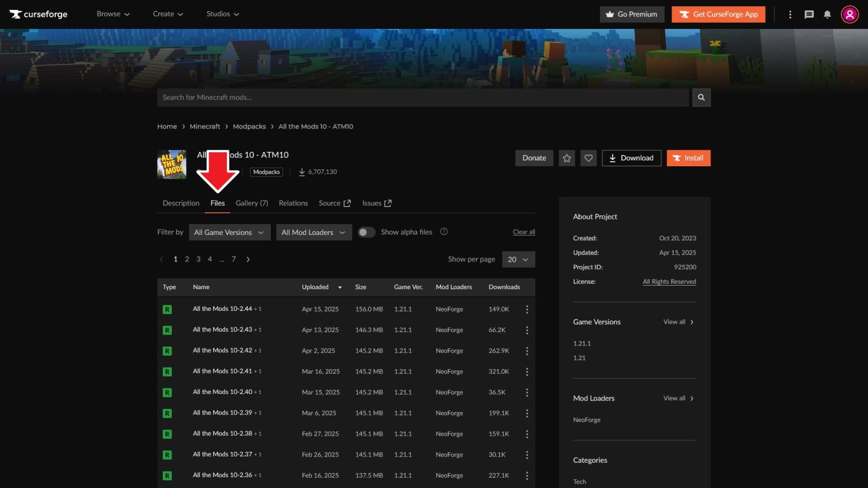Go to page 3 of files

click(198, 259)
